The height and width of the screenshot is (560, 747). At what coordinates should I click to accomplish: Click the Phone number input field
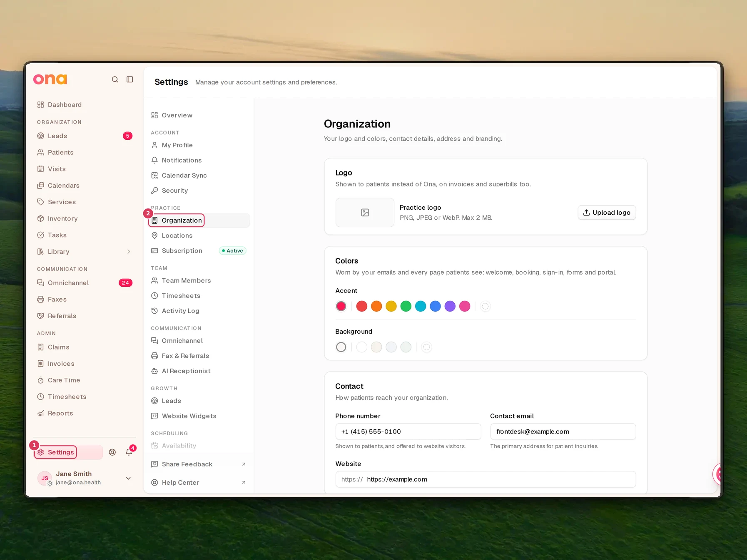[408, 432]
